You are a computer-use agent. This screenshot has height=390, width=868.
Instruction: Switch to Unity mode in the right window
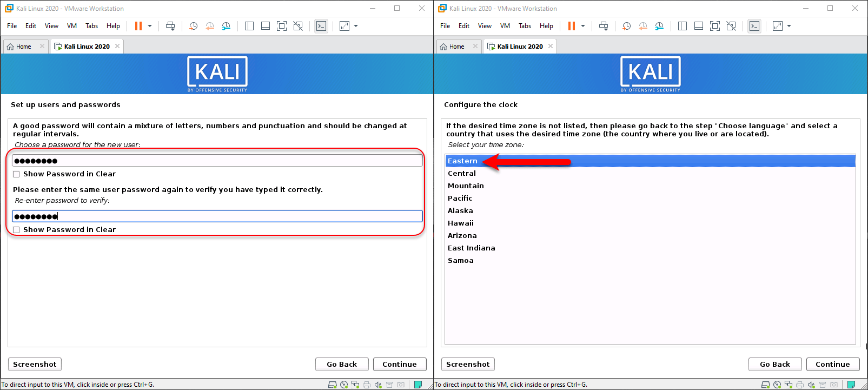click(x=731, y=26)
